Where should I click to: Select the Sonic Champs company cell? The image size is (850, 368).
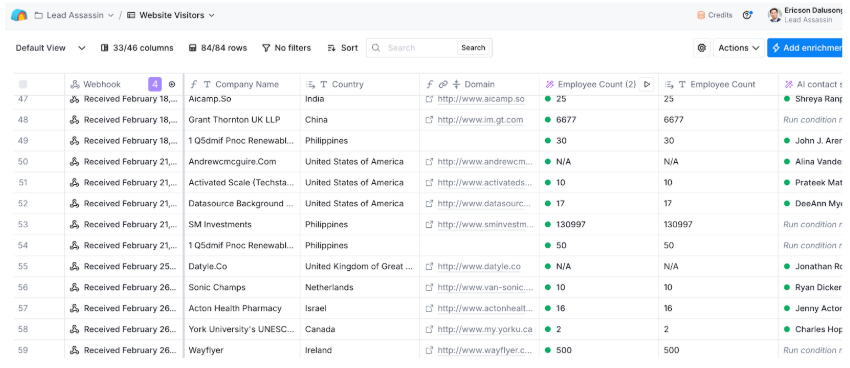tap(242, 287)
